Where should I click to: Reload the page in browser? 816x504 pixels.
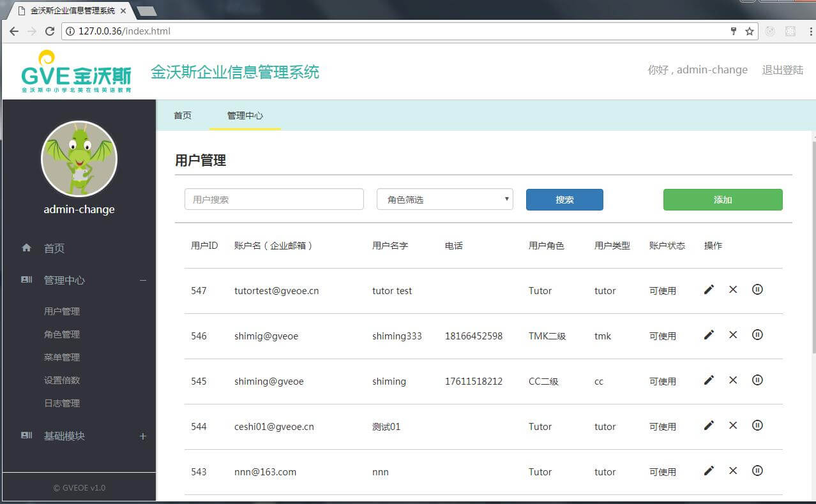[50, 31]
